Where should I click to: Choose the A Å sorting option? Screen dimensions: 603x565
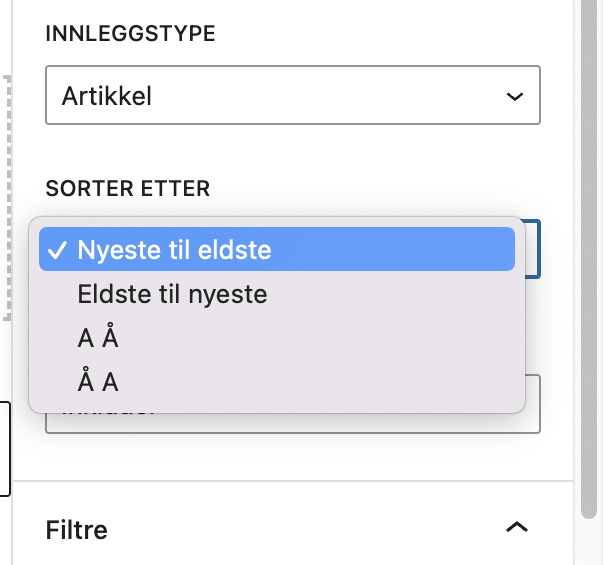click(x=98, y=338)
